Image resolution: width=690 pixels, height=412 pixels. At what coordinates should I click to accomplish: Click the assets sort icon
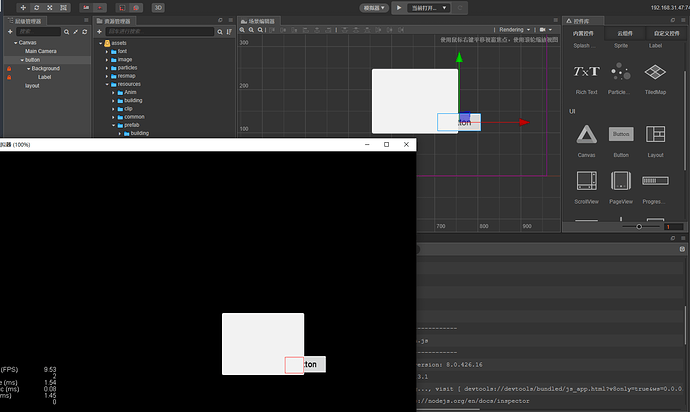tap(229, 32)
